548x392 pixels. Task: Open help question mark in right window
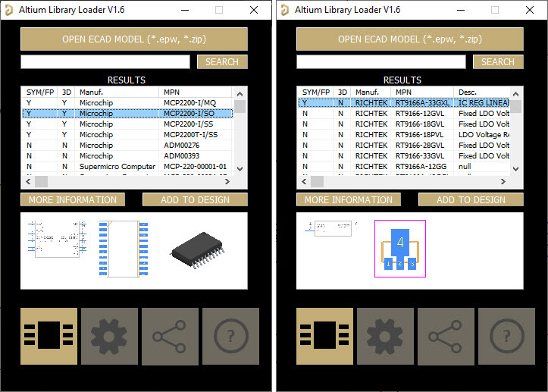point(506,336)
